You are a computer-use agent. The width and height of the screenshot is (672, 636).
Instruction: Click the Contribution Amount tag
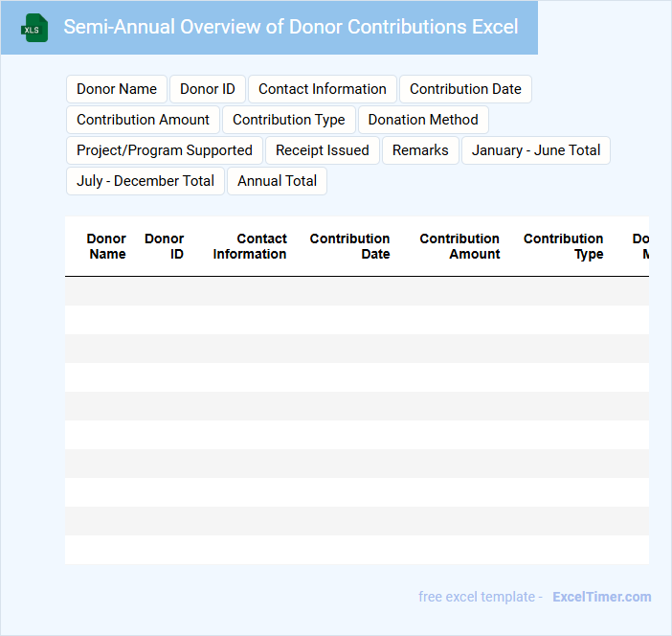[x=144, y=120]
